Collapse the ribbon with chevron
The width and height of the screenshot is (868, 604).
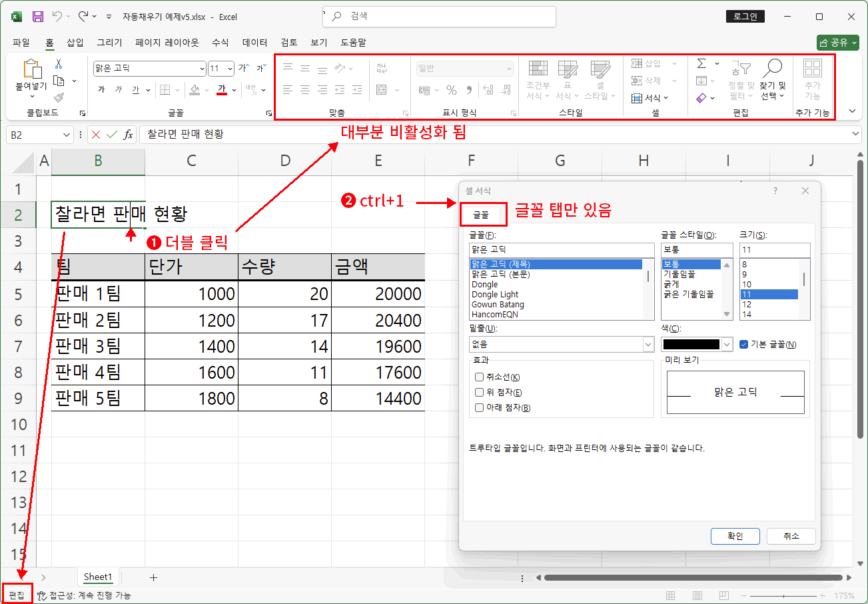point(852,111)
